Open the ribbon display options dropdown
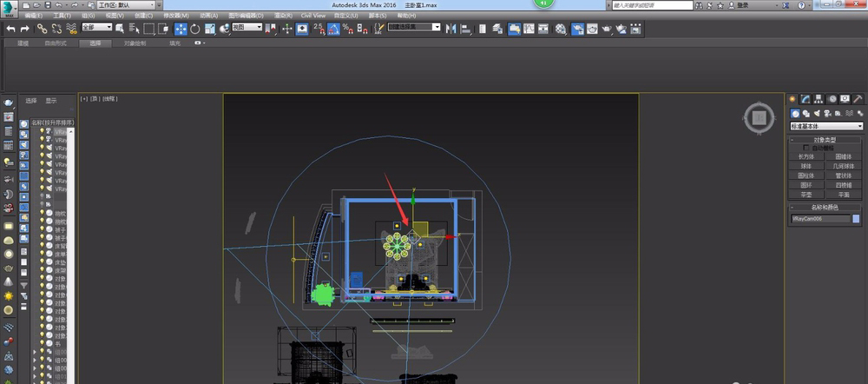This screenshot has width=868, height=384. click(200, 43)
